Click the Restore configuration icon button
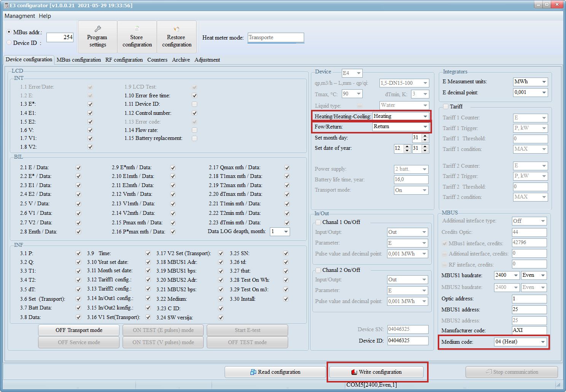 (176, 29)
